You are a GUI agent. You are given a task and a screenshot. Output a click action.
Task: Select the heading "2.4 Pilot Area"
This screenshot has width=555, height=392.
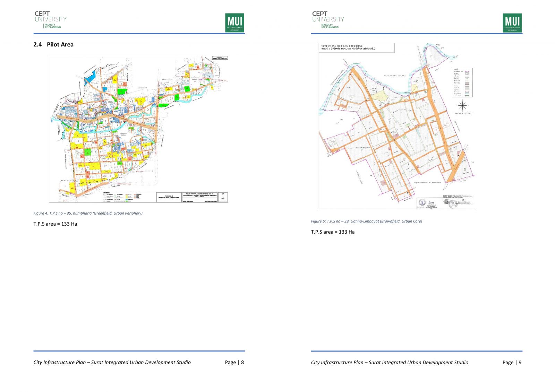tap(53, 44)
